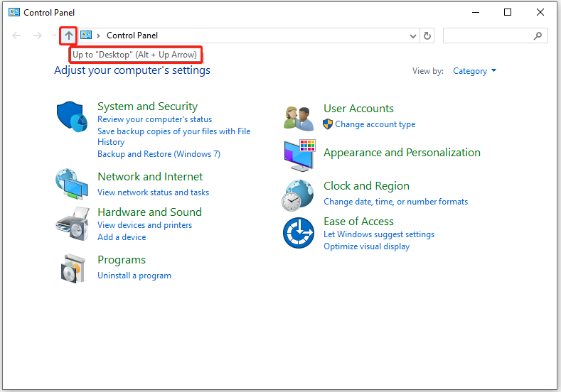Open the Clock and Region icon
The width and height of the screenshot is (561, 392).
(298, 195)
